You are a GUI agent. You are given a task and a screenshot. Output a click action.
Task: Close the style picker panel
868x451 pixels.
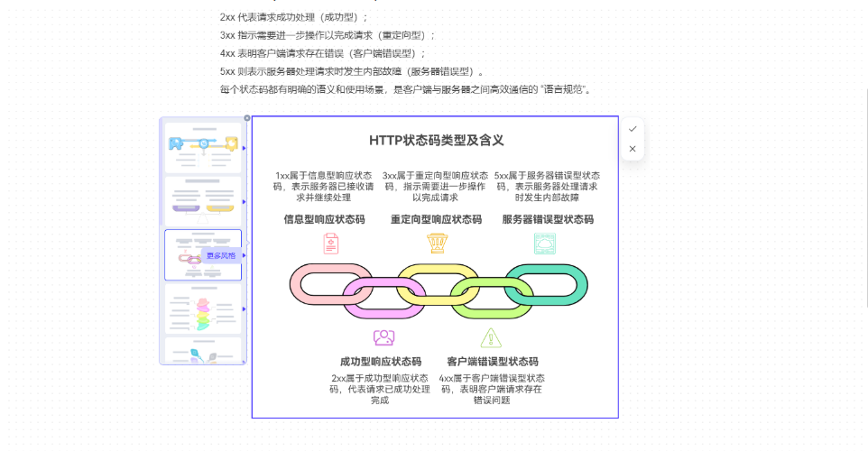[x=247, y=118]
